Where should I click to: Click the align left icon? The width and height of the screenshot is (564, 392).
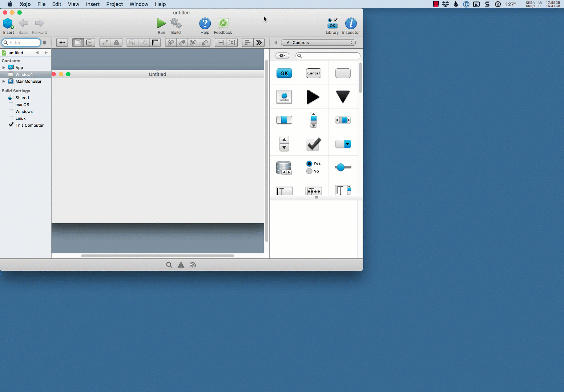click(x=247, y=43)
